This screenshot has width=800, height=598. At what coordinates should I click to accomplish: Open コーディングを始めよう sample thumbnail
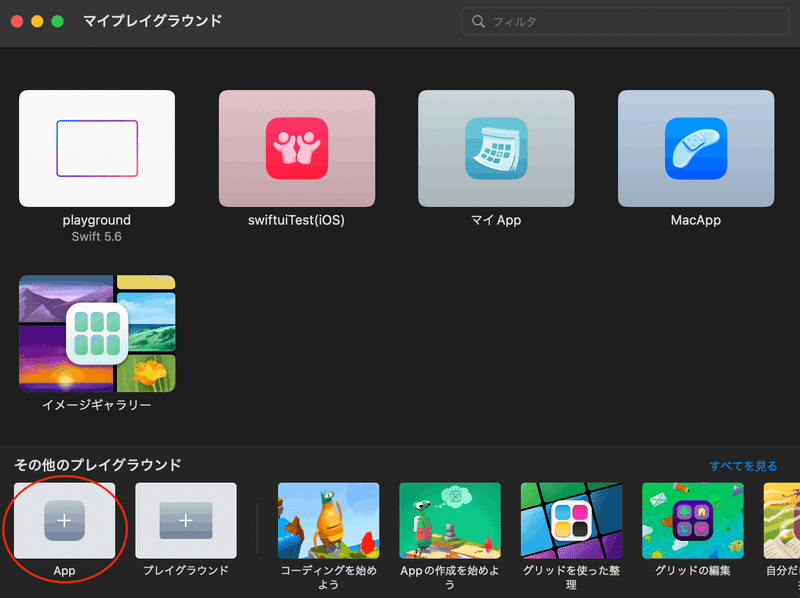coord(329,520)
